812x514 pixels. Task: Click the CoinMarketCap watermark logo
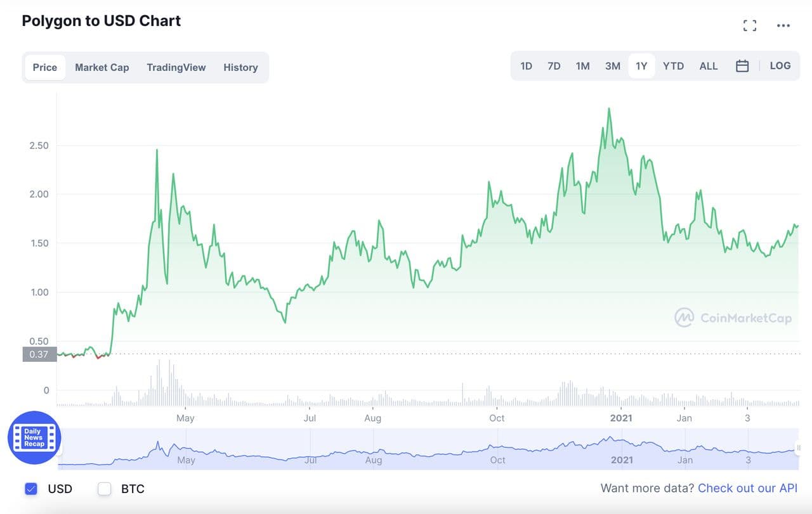(x=733, y=318)
